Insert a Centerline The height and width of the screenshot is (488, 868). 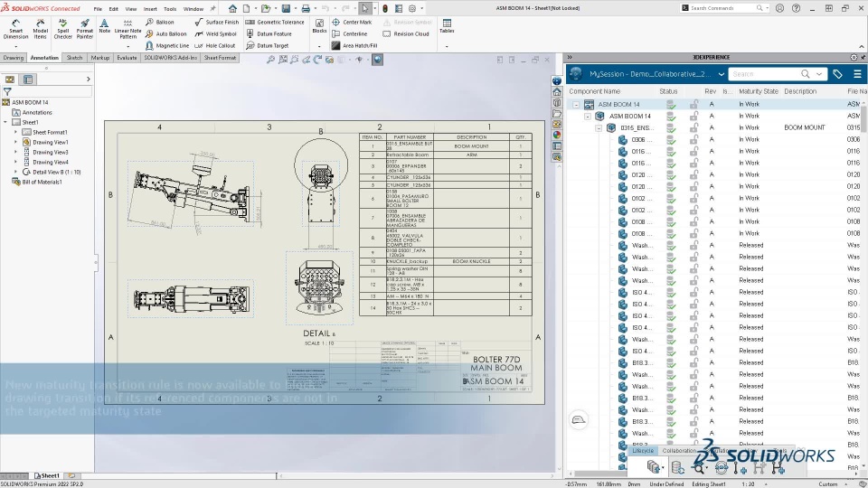tap(349, 33)
